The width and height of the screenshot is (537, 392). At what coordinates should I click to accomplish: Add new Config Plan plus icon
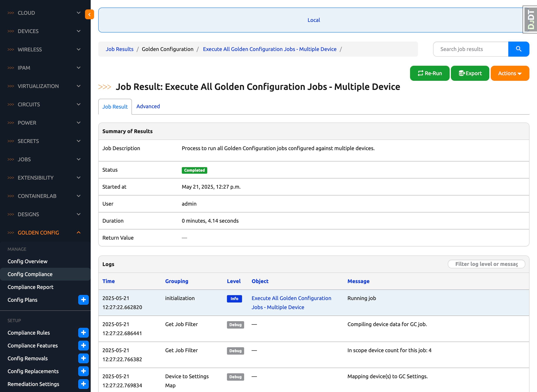83,300
